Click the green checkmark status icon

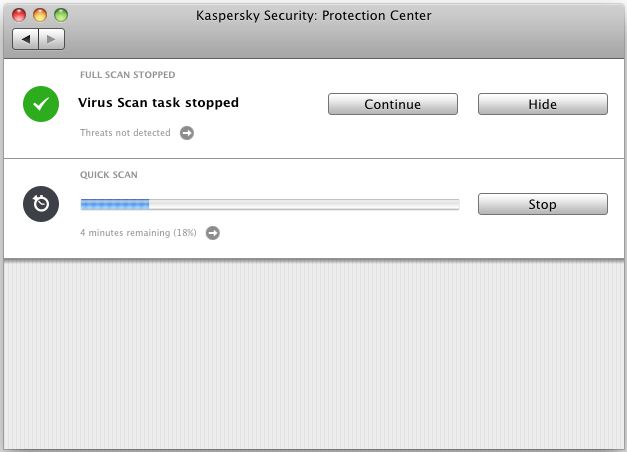coord(41,103)
